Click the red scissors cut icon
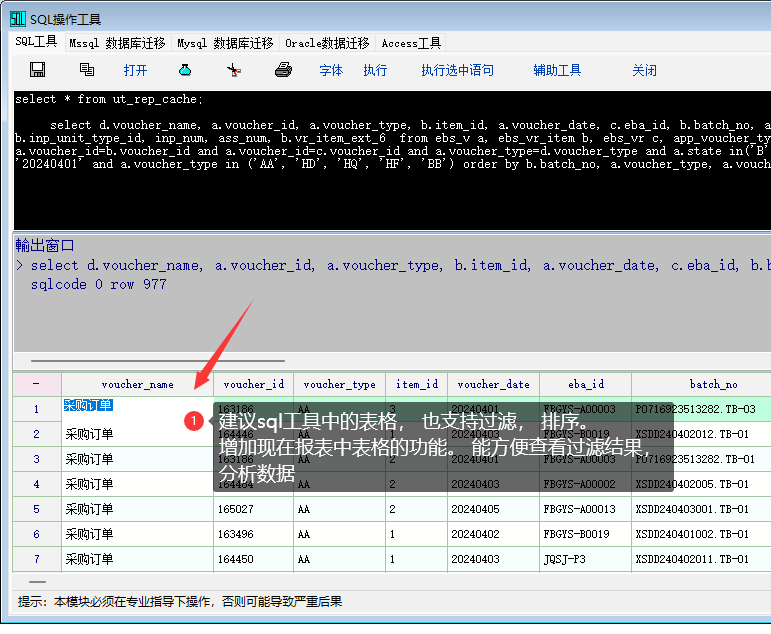Image resolution: width=771 pixels, height=634 pixels. (x=234, y=70)
